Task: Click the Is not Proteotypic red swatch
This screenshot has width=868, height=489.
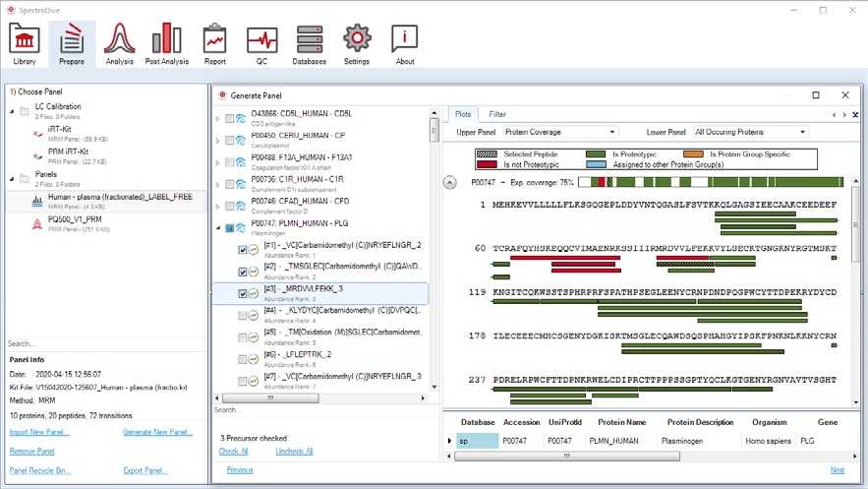Action: 487,164
